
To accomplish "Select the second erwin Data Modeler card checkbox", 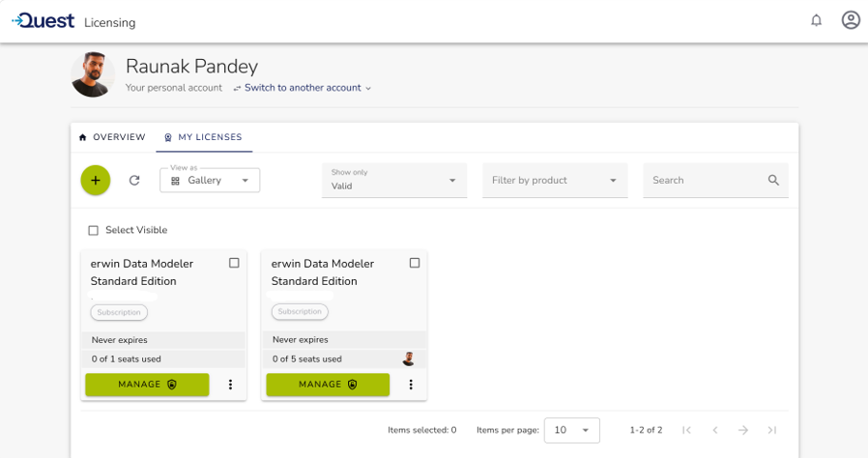I will click(415, 263).
